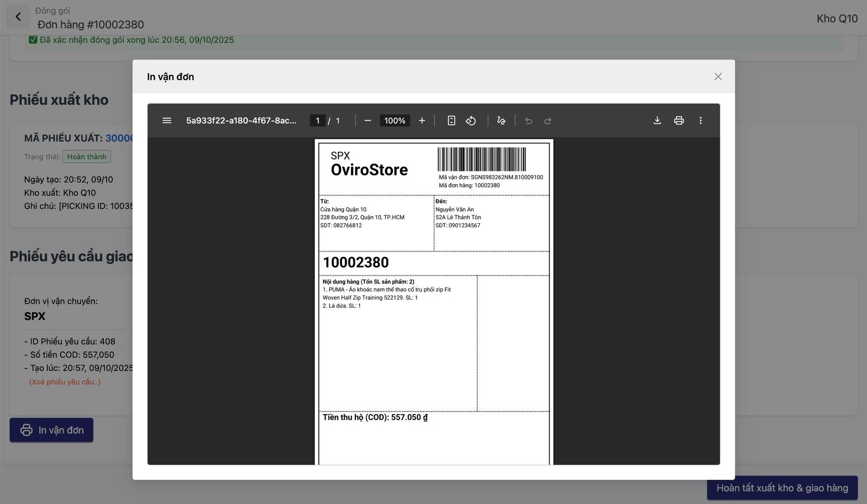Screen dimensions: 867x504
Task: Select the draw annotation tool
Action: click(x=501, y=120)
